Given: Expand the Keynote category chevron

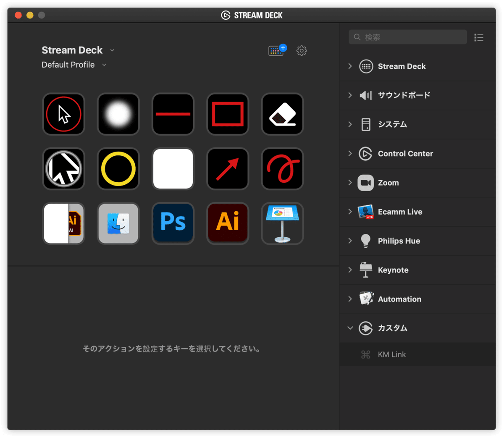Looking at the screenshot, I should [x=350, y=270].
